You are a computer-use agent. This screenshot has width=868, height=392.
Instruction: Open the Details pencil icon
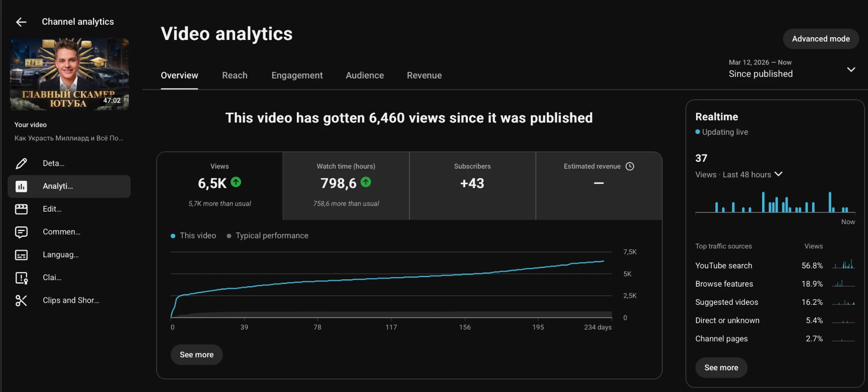pos(21,163)
